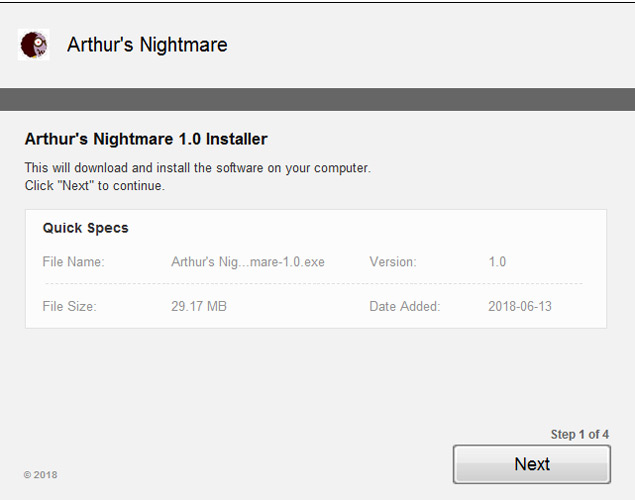Click the Date Added label
The width and height of the screenshot is (635, 500).
tap(405, 306)
